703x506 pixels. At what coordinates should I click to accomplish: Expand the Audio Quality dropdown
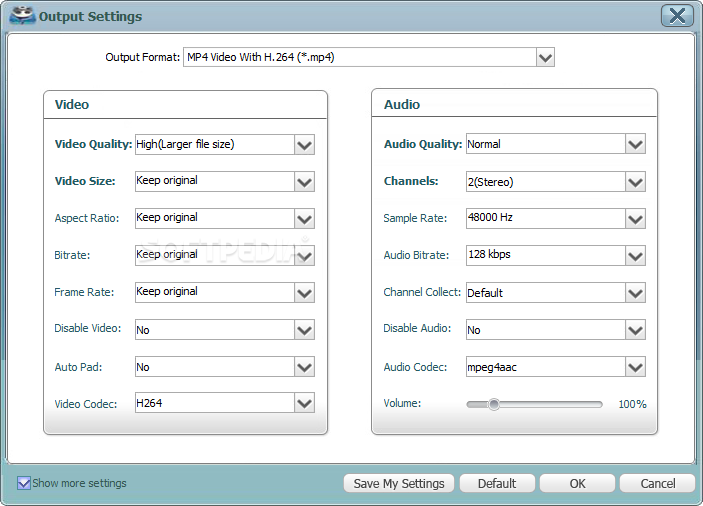[635, 144]
